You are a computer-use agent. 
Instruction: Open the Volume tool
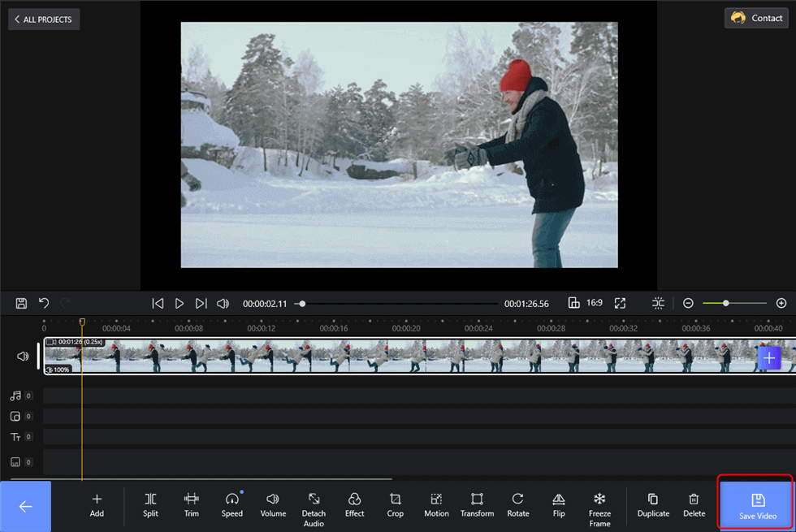[273, 505]
